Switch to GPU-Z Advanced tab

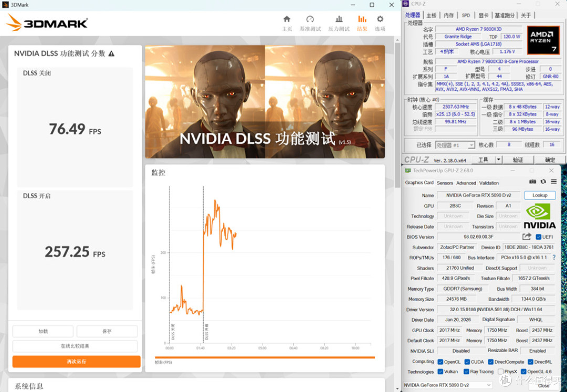tap(466, 183)
